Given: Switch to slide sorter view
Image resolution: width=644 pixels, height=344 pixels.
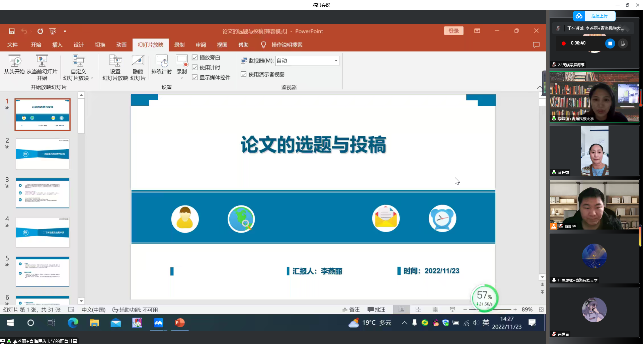Looking at the screenshot, I should [418, 310].
